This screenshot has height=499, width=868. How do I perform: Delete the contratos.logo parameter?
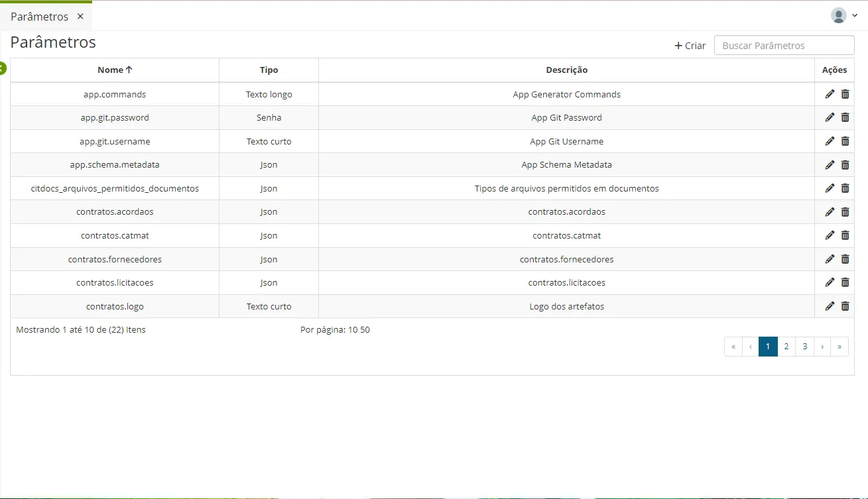pos(845,306)
